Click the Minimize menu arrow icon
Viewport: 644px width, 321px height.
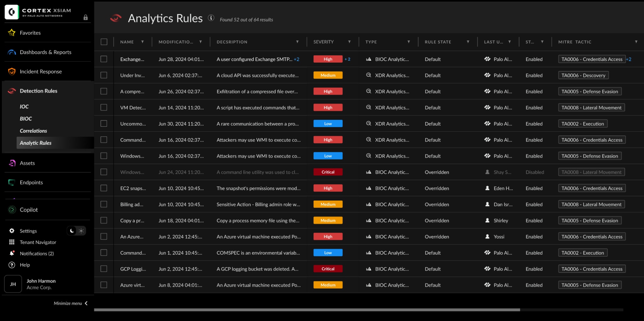tap(86, 303)
